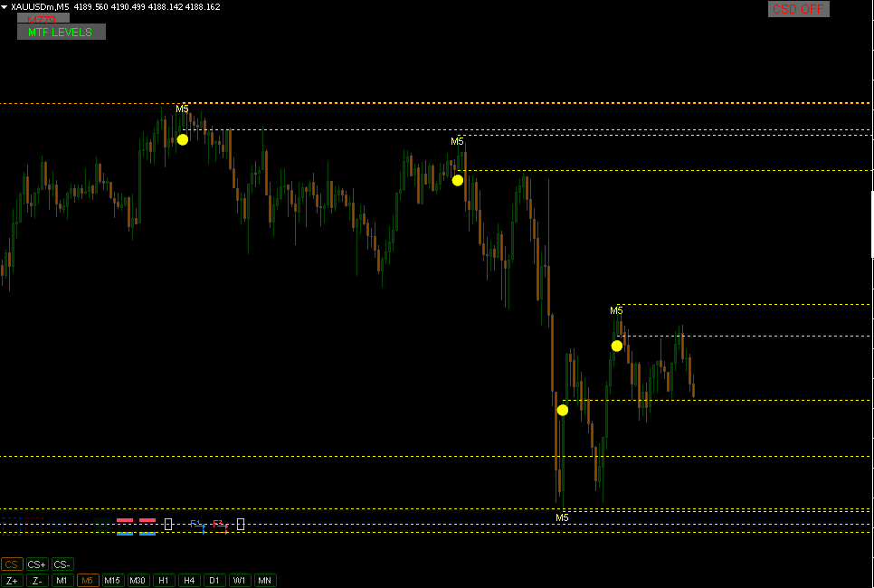This screenshot has height=588, width=874.
Task: Switch to the H4 timeframe
Action: point(189,581)
